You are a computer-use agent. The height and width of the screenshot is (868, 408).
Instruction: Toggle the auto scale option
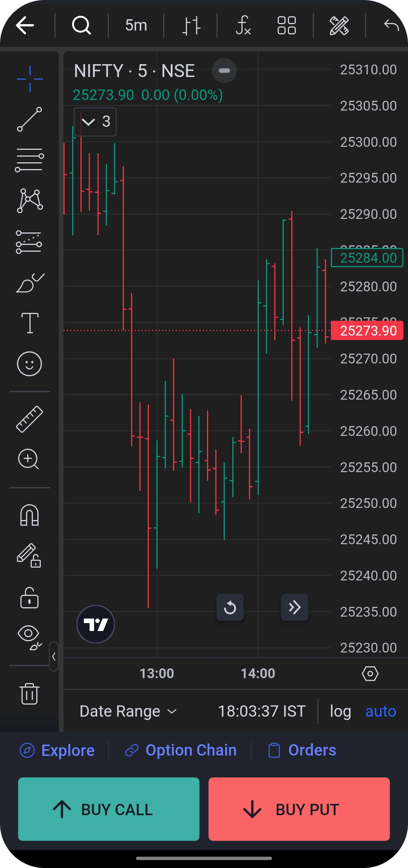coord(380,711)
